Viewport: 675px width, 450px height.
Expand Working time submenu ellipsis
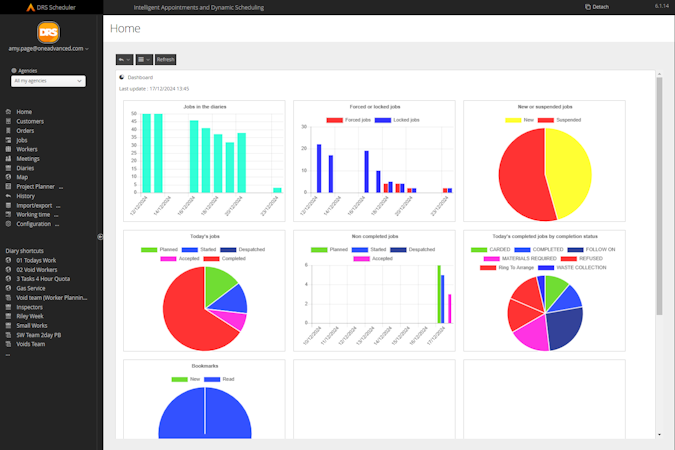coord(56,215)
